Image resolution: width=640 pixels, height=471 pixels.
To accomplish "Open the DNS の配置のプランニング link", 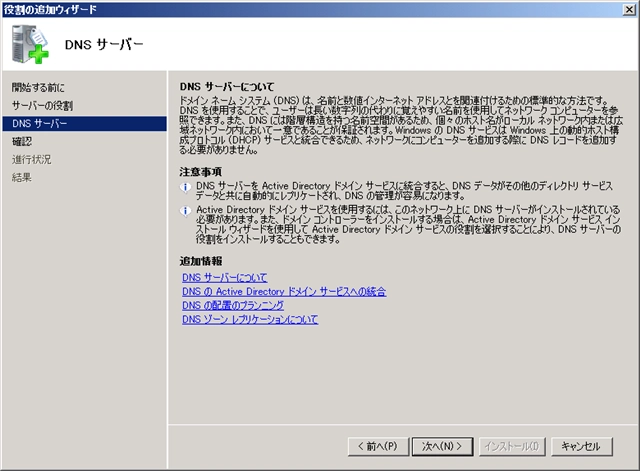I will (233, 306).
